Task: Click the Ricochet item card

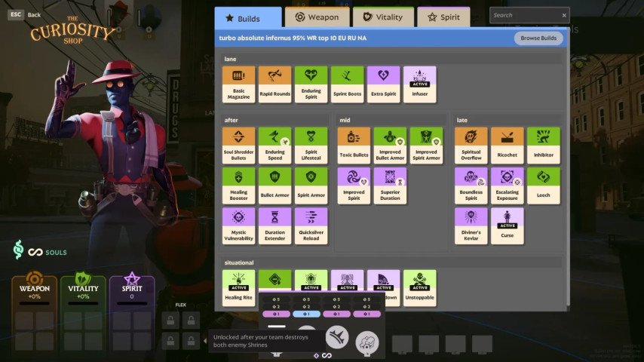Action: point(508,146)
